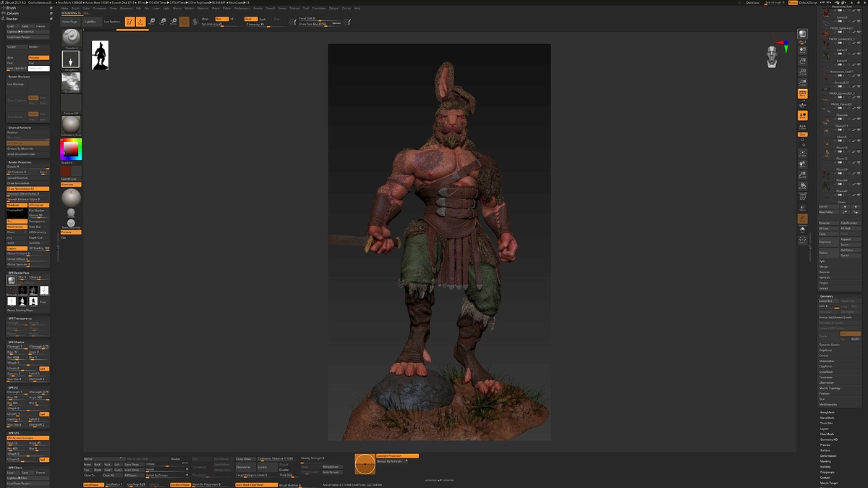Select the Standard brush thumbnail
The width and height of the screenshot is (868, 488).
point(71,38)
